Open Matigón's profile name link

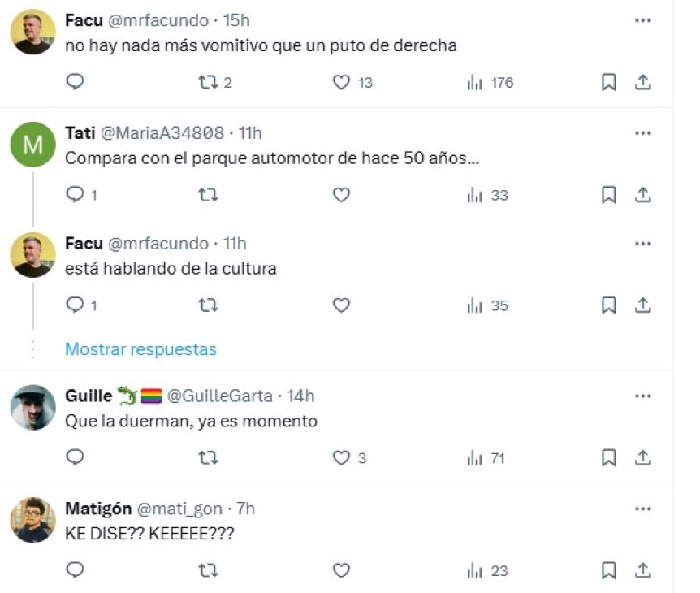pyautogui.click(x=97, y=509)
